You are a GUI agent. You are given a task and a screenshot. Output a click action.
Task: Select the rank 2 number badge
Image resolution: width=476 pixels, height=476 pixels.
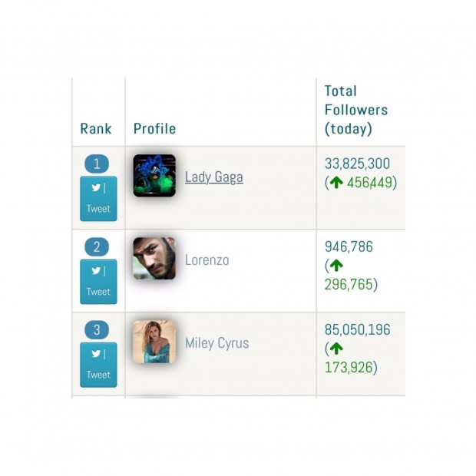(97, 247)
